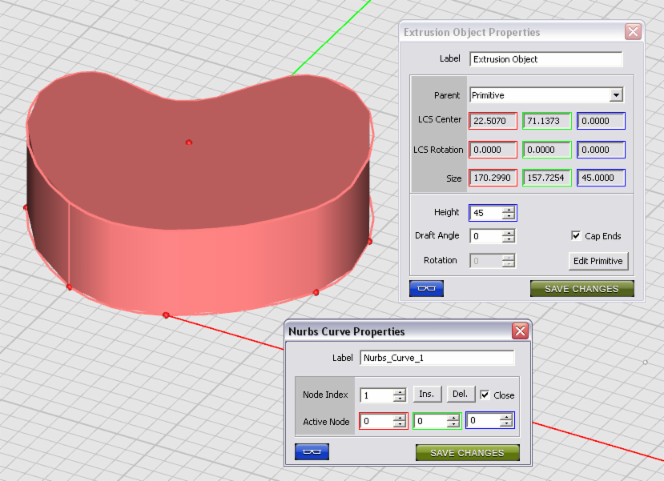Save changes in Extrusion Object Properties
The image size is (664, 481).
click(x=581, y=289)
